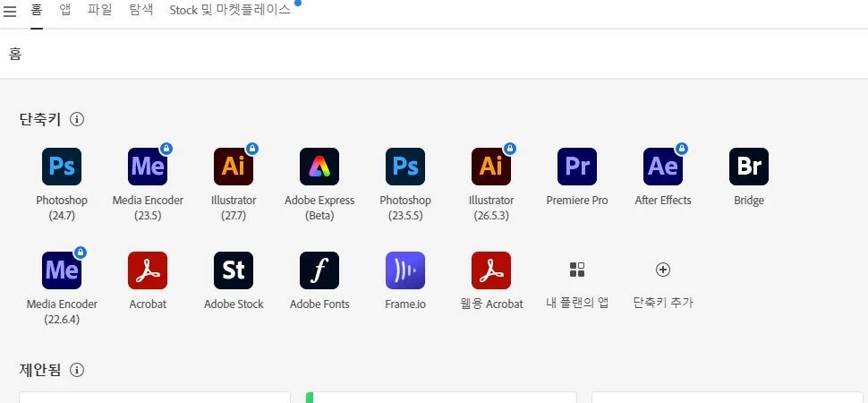Launch Adobe Express (Beta) icon
This screenshot has width=868, height=403.
click(319, 167)
